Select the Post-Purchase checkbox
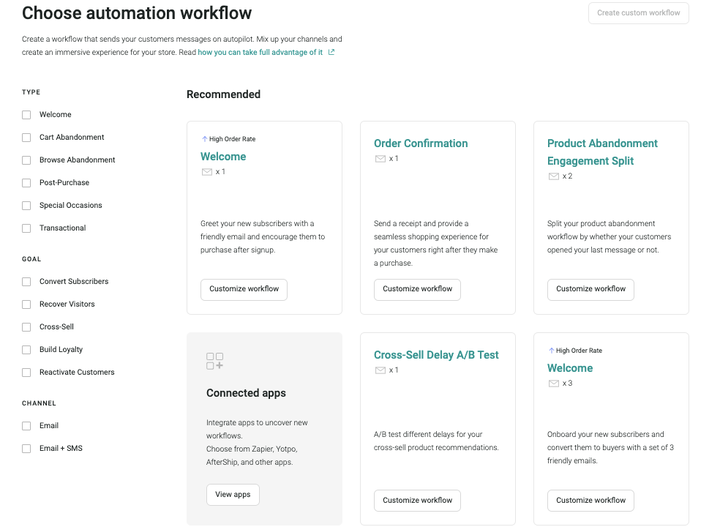This screenshot has height=527, width=720. 27,183
